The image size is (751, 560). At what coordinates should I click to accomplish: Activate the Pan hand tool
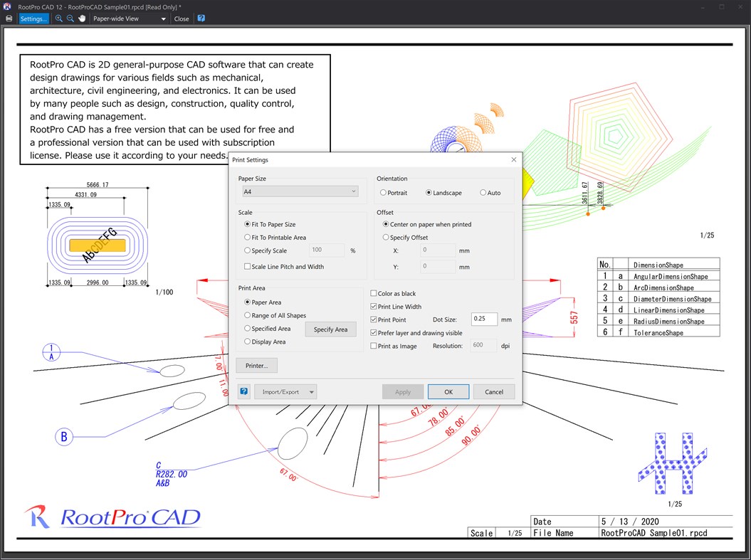[82, 19]
